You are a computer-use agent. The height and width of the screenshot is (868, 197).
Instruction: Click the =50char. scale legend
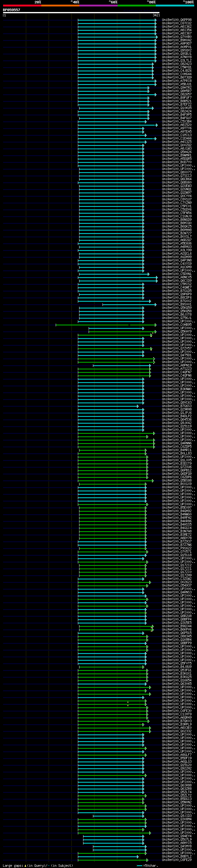(x=147, y=865)
